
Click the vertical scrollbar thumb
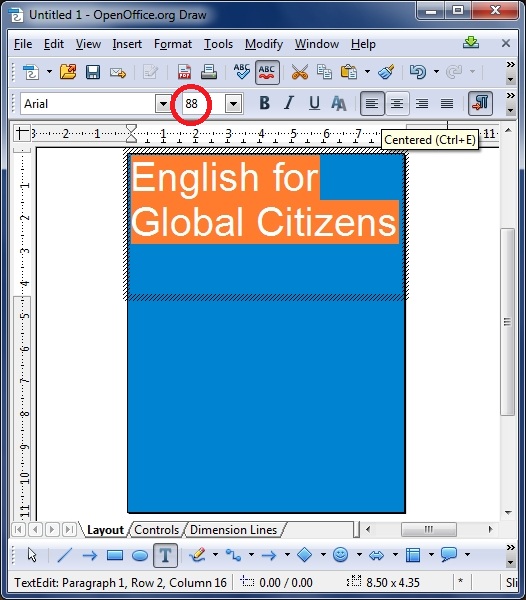508,322
